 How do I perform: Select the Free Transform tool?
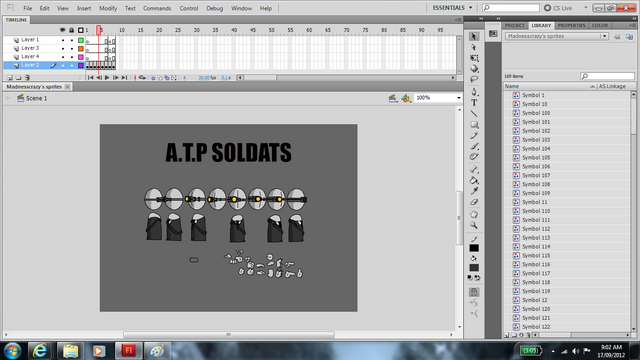(x=474, y=58)
